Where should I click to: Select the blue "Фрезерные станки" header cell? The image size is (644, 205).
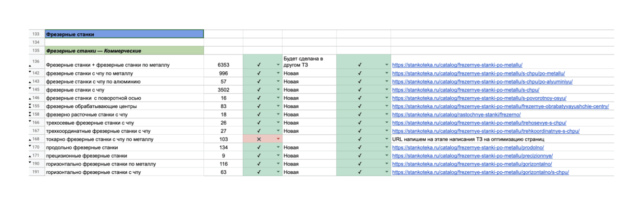tap(124, 34)
